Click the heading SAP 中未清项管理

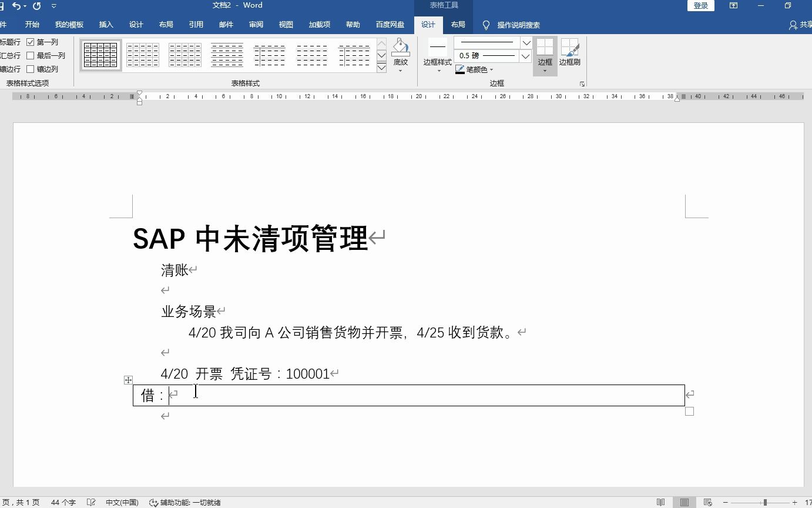pyautogui.click(x=250, y=239)
